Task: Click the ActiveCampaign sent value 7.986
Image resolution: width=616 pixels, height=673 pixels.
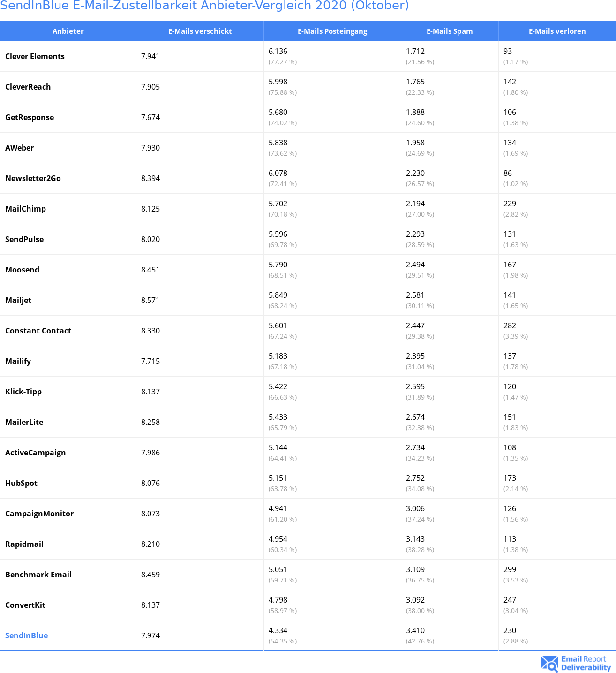Action: [x=150, y=453]
